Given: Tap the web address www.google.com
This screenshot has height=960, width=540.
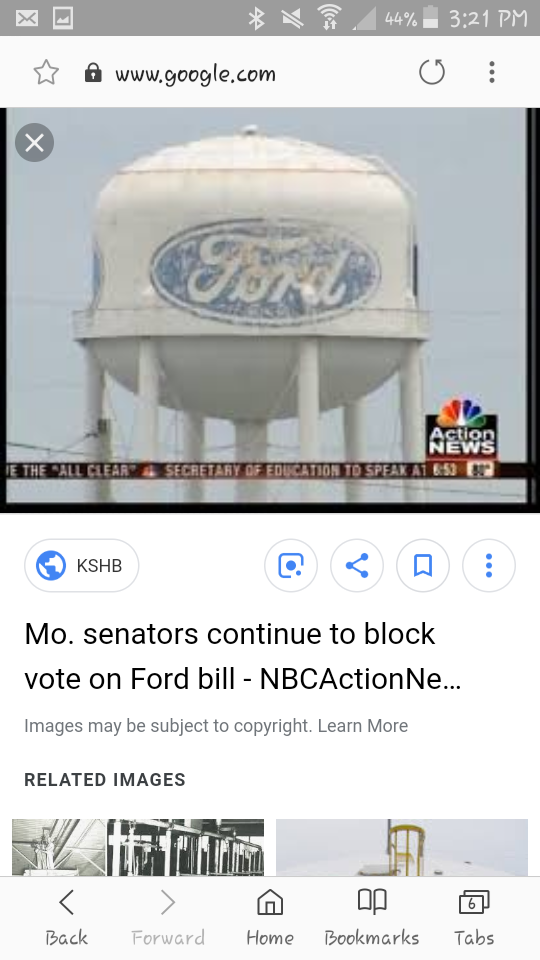Looking at the screenshot, I should click(195, 74).
